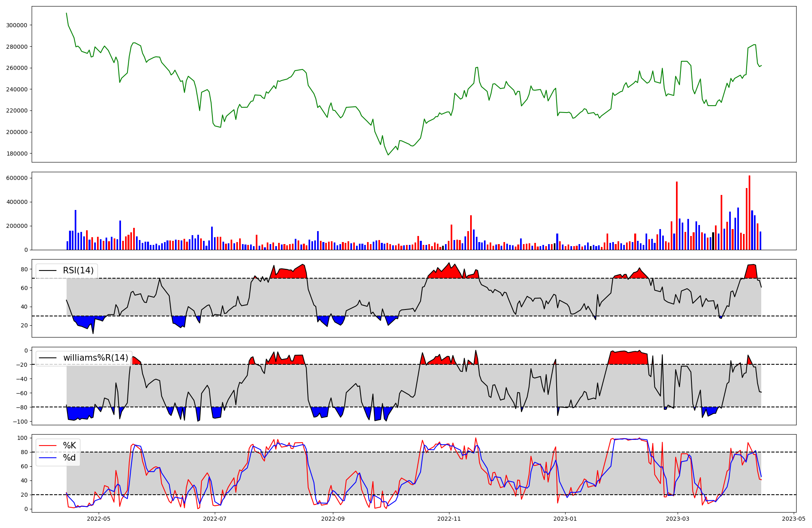Click the 600000 volume axis label
The width and height of the screenshot is (812, 528).
click(17, 178)
